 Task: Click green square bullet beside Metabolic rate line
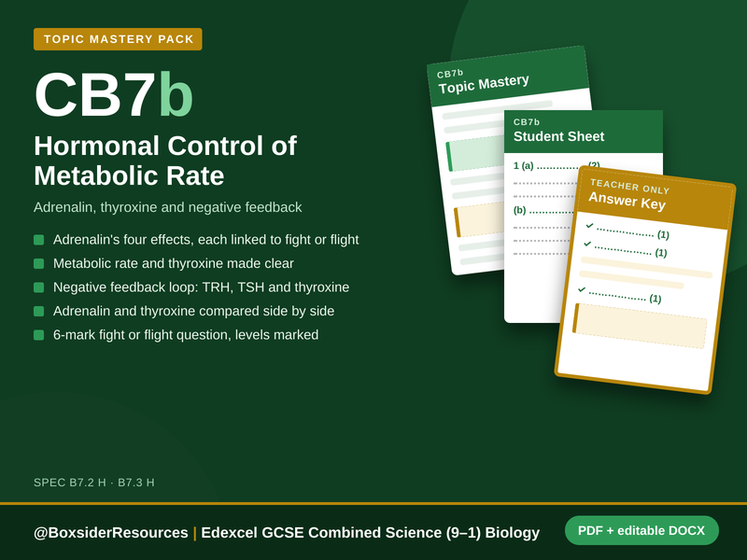click(39, 263)
